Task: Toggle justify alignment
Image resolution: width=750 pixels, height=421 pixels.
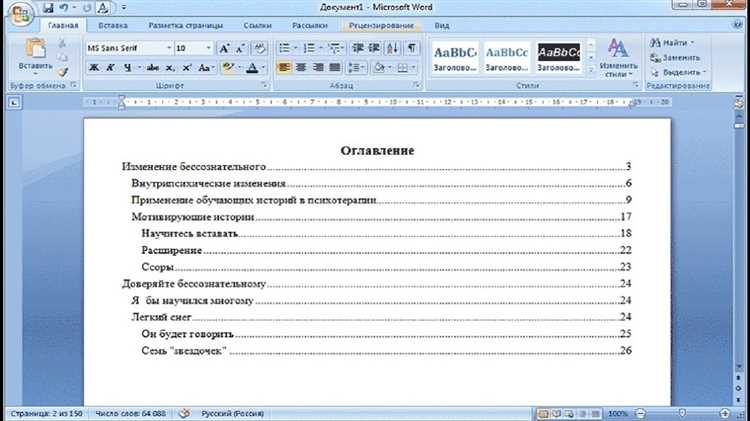Action: (335, 67)
